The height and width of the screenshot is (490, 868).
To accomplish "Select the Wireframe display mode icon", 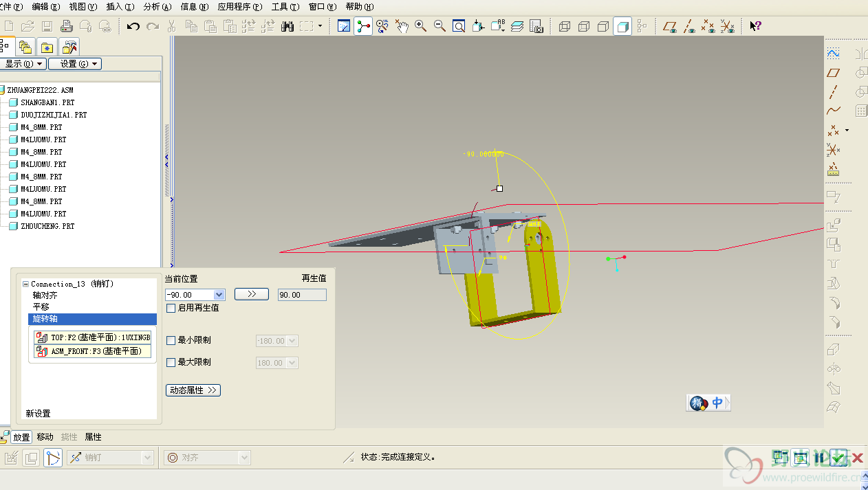I will coord(565,26).
